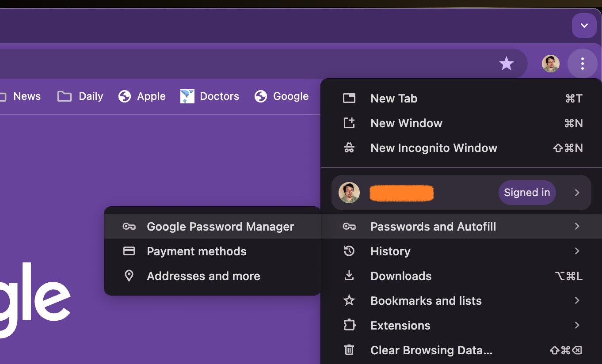This screenshot has height=364, width=602.
Task: Open the Extensions submenu
Action: tap(461, 326)
